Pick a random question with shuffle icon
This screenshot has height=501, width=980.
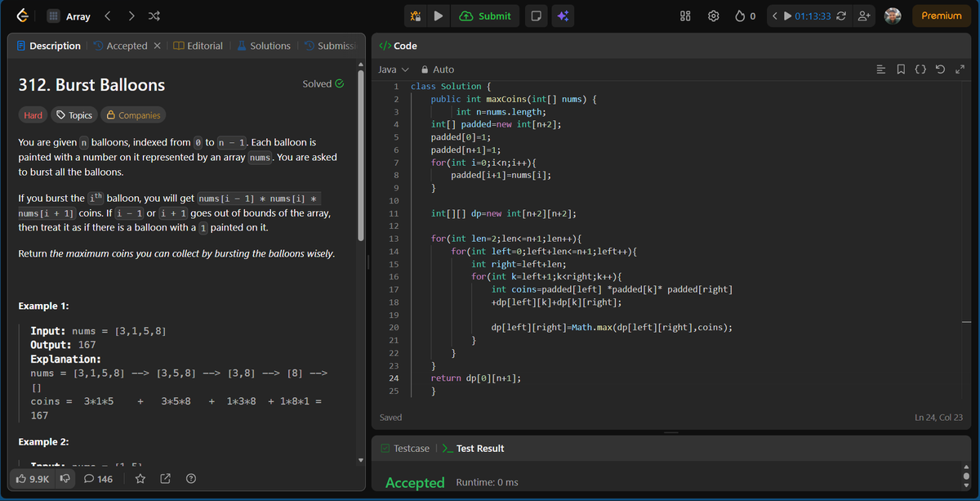(154, 16)
